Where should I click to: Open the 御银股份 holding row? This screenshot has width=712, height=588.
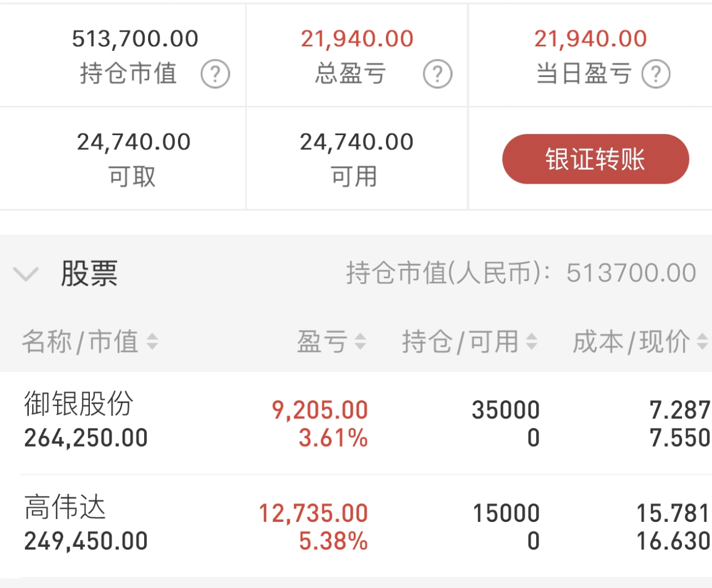[x=356, y=423]
